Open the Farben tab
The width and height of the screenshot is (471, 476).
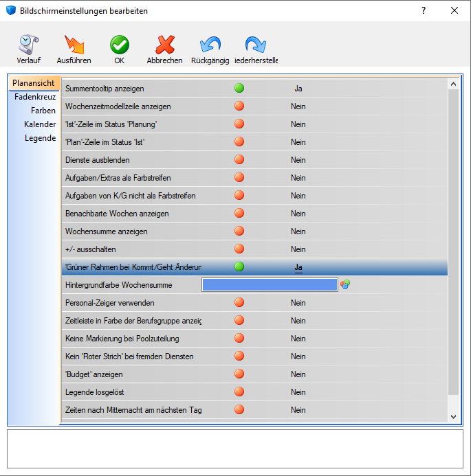click(43, 111)
